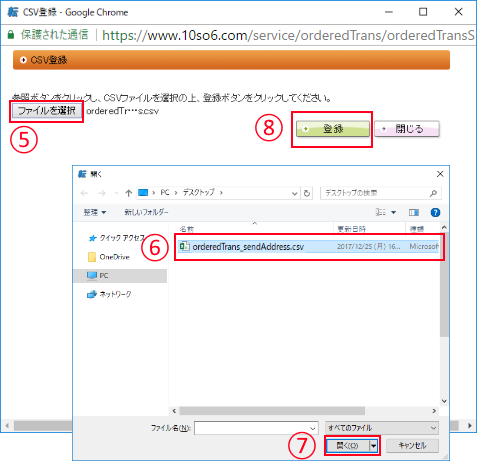Expand the address bar history dropdown
The image size is (477, 461).
point(294,193)
